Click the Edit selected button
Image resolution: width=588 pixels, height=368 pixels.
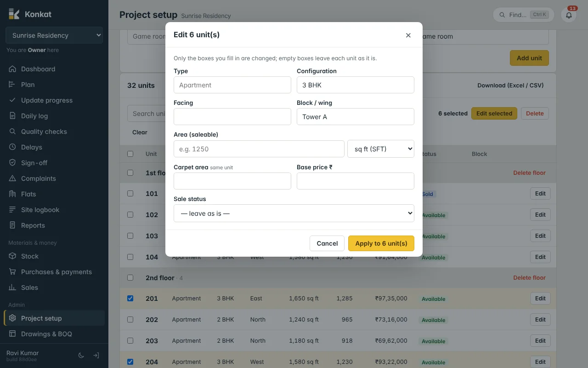click(x=494, y=114)
